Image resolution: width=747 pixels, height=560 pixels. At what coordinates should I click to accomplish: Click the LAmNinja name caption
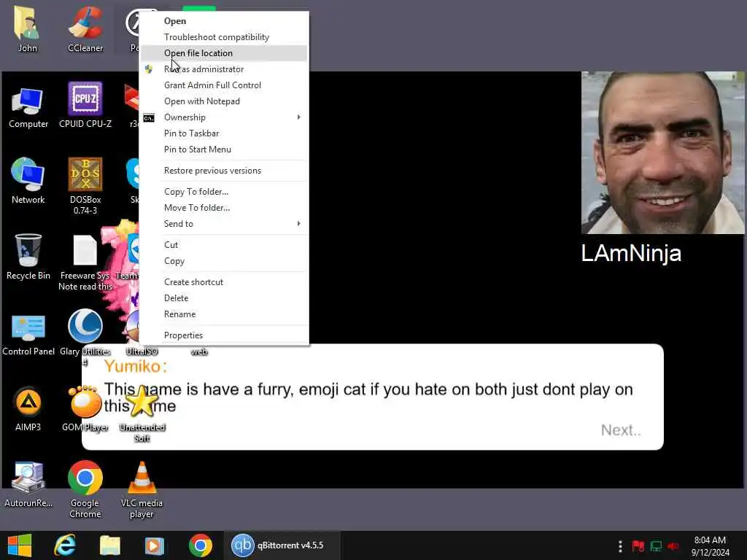click(631, 253)
